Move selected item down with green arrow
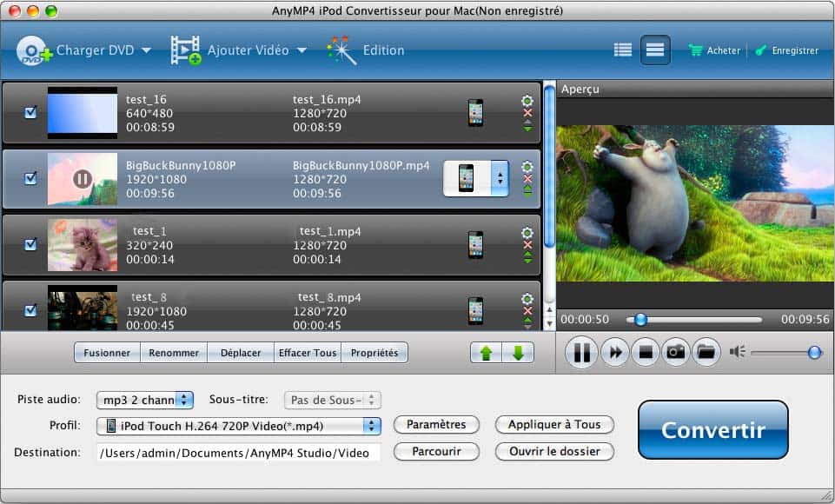 (x=518, y=353)
